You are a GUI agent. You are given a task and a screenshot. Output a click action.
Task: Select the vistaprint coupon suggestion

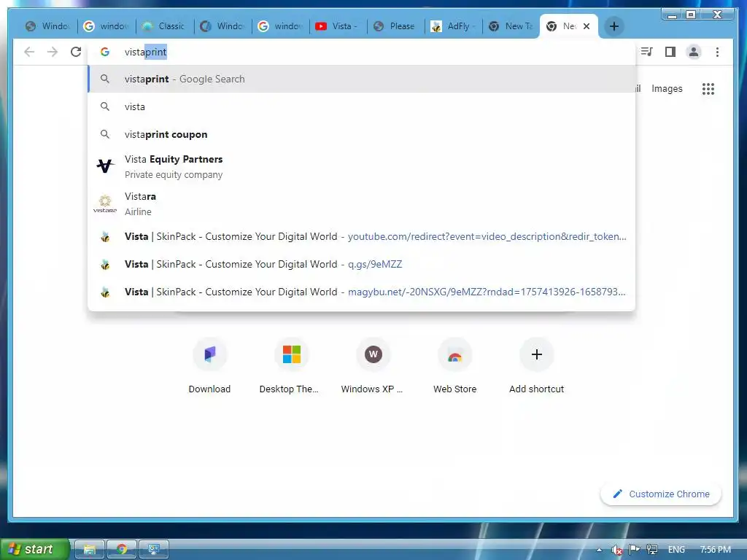362,134
